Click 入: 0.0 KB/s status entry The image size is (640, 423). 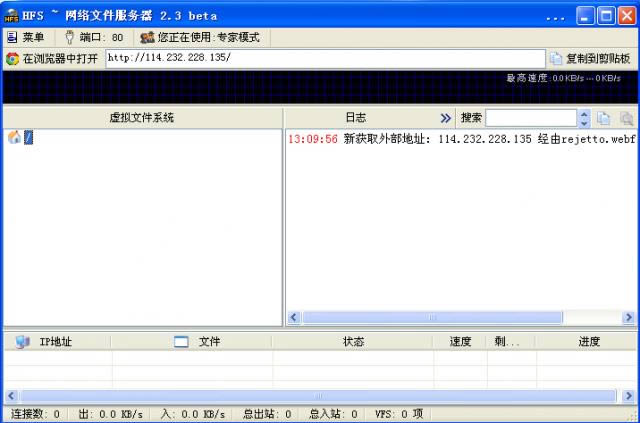(x=193, y=414)
